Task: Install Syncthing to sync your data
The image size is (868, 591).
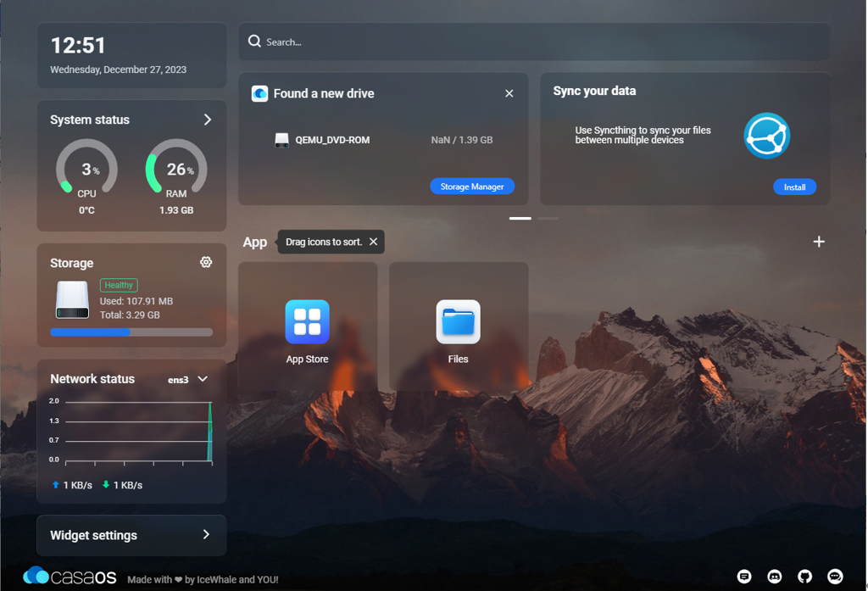Action: pos(794,187)
